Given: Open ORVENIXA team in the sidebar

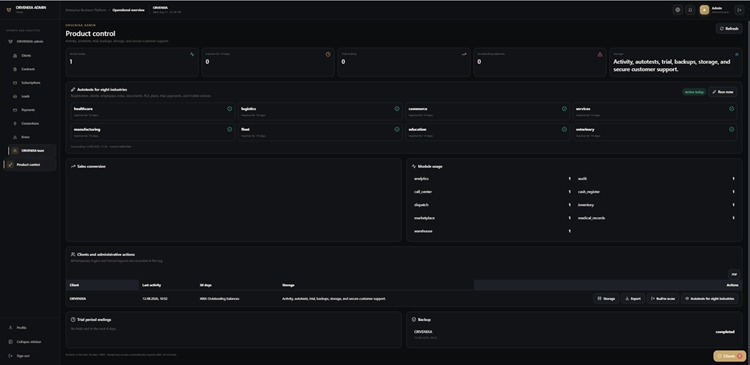Looking at the screenshot, I should (32, 151).
